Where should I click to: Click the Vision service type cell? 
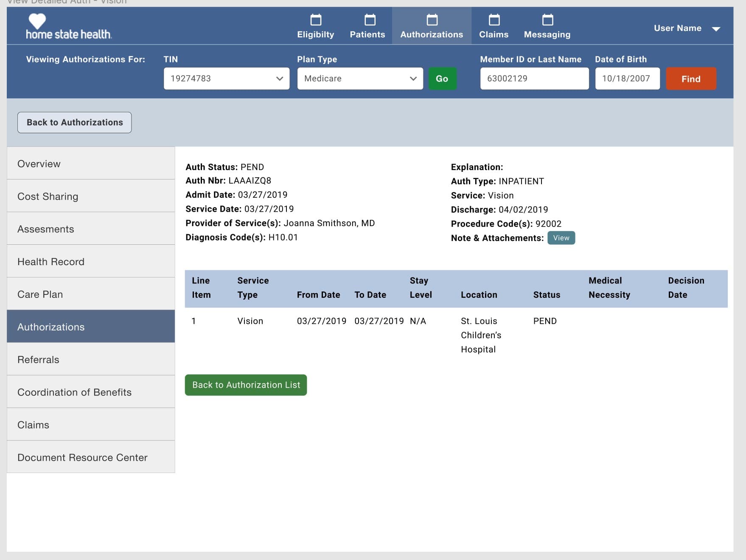(250, 321)
